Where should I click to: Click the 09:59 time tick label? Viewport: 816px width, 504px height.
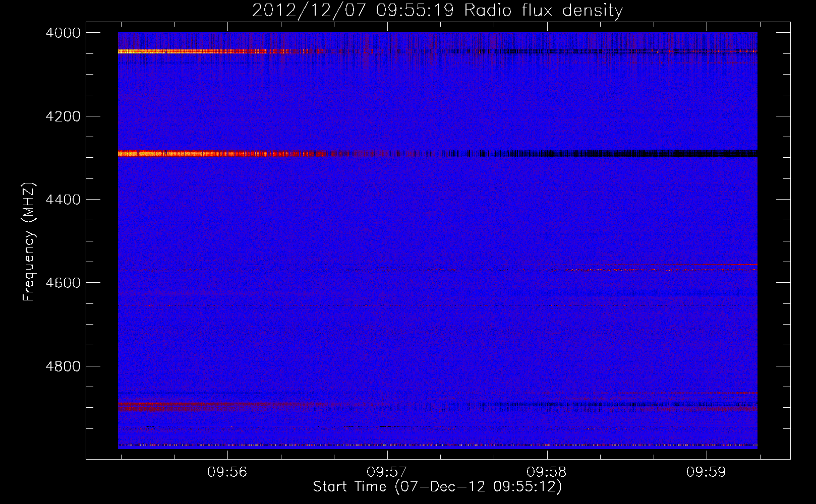707,472
